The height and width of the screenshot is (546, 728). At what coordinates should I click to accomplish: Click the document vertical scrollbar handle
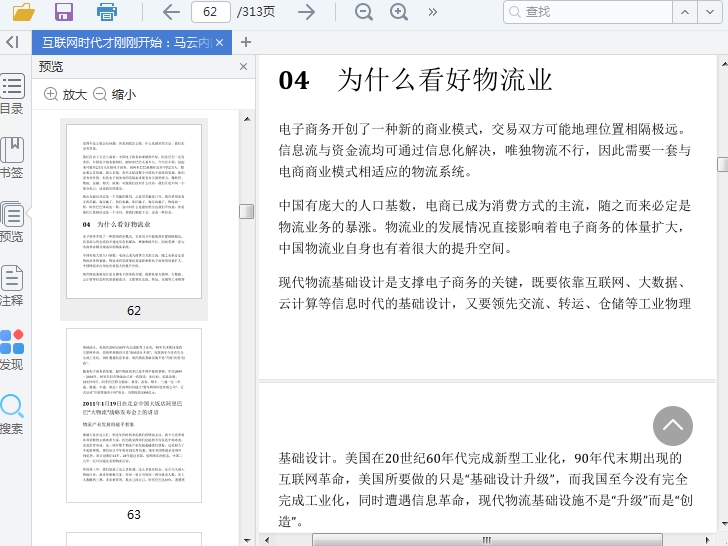[x=723, y=164]
